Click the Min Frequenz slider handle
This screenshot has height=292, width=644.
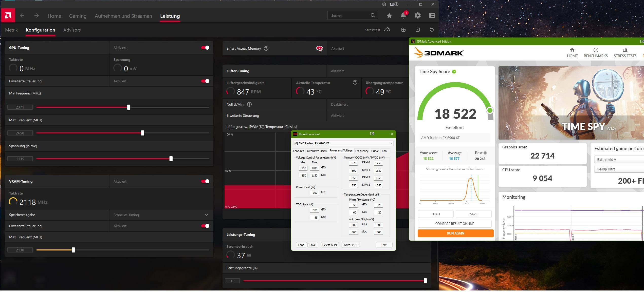tap(129, 107)
